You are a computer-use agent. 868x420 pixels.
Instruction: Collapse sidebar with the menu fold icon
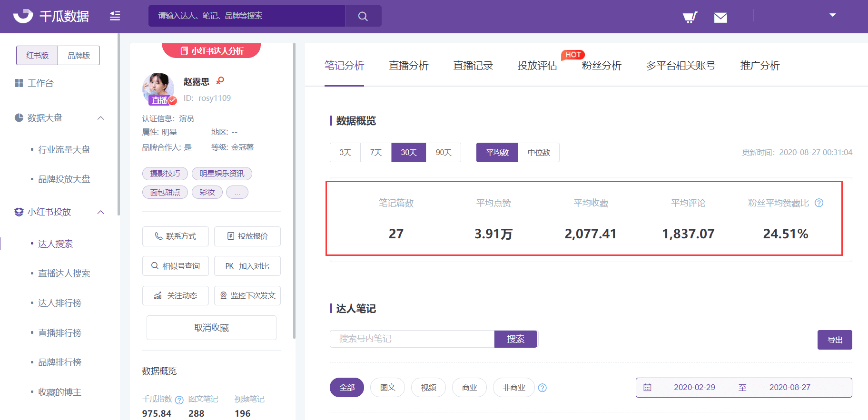[115, 16]
